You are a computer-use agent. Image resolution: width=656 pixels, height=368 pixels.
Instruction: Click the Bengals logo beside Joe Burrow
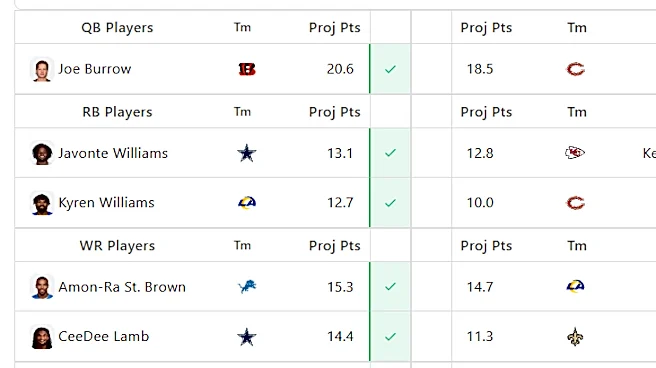[x=247, y=69]
